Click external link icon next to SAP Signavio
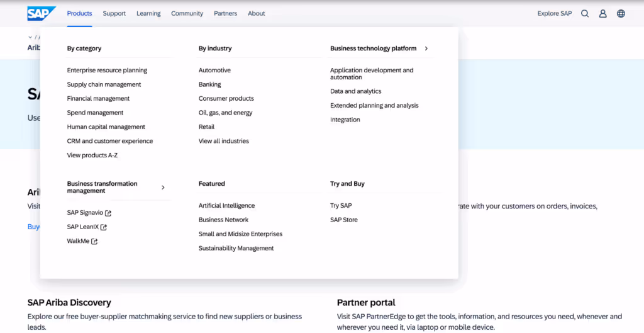 pyautogui.click(x=108, y=213)
